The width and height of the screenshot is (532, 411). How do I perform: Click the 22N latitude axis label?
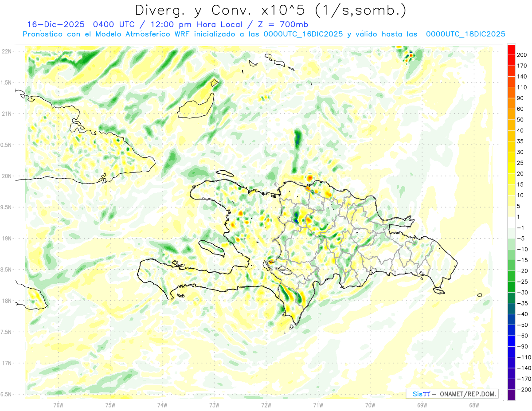pos(6,51)
